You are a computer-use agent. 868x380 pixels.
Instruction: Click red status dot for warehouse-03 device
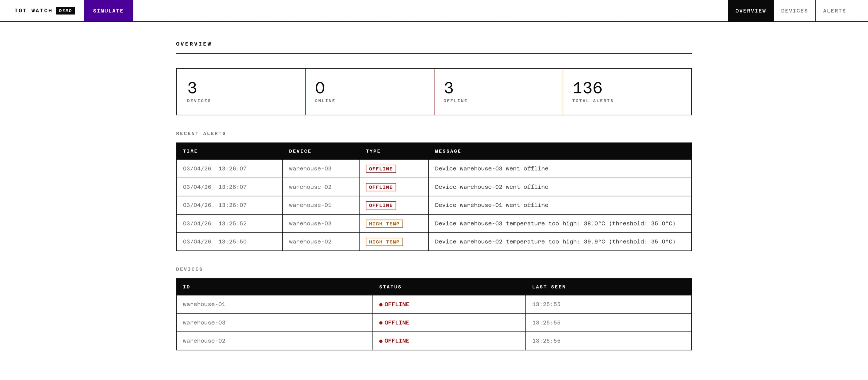[x=381, y=323]
